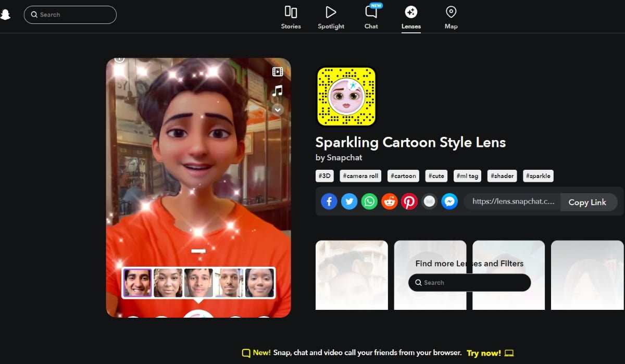
Task: Switch to the Chat tab
Action: pos(371,16)
